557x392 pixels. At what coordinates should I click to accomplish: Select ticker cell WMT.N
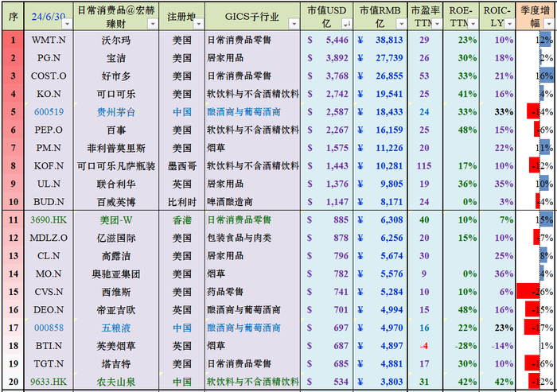pos(49,40)
